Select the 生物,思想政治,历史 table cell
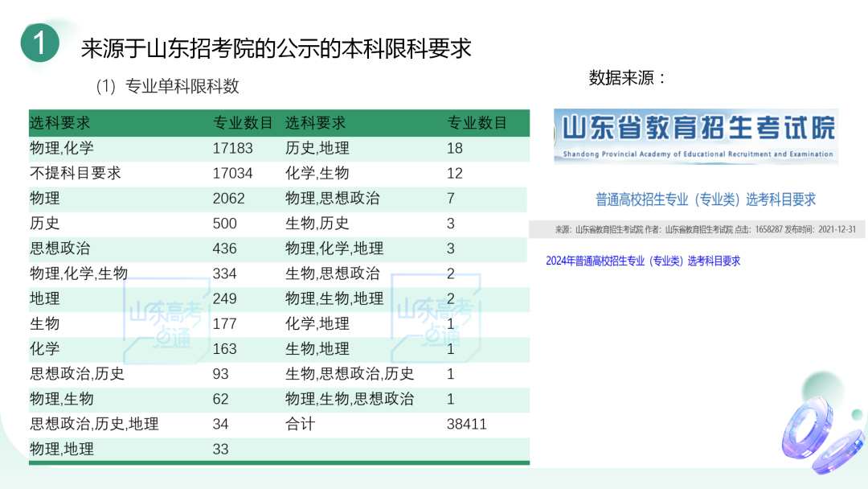Image resolution: width=868 pixels, height=489 pixels. (350, 374)
